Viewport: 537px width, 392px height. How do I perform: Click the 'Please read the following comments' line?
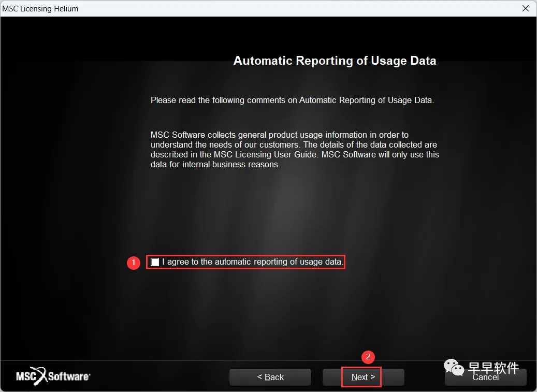coord(292,100)
